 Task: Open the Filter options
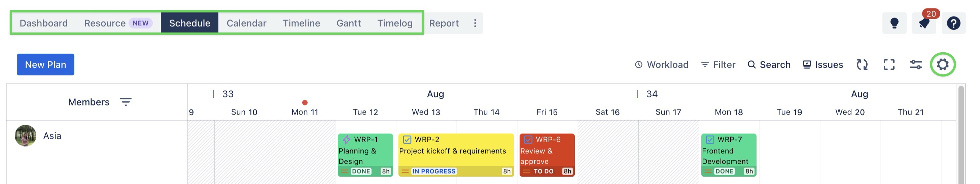718,64
